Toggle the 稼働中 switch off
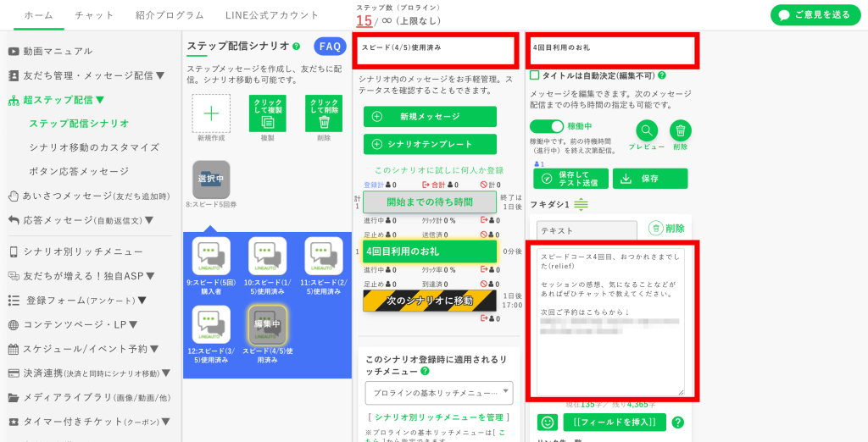 coord(547,127)
